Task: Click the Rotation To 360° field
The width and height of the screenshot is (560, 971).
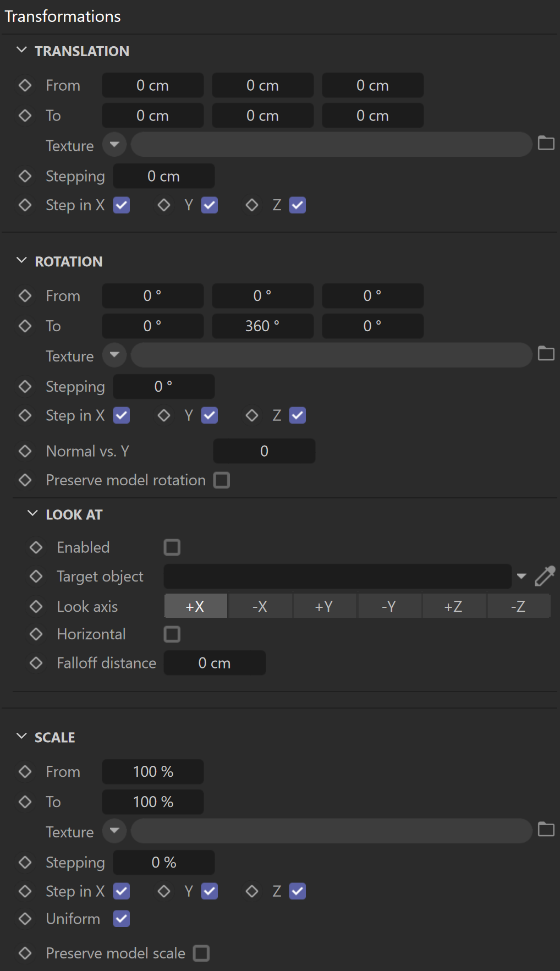Action: 263,326
